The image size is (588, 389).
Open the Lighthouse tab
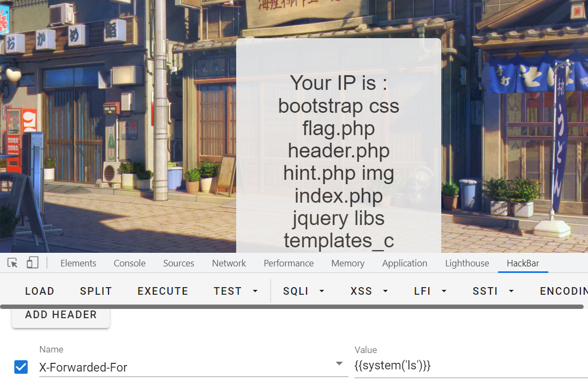click(x=467, y=263)
